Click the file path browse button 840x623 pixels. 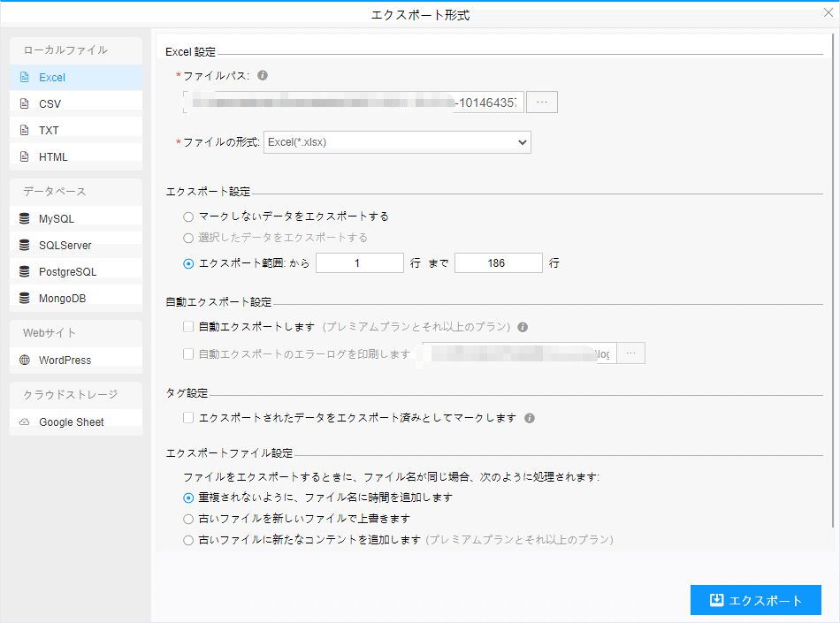[x=542, y=102]
